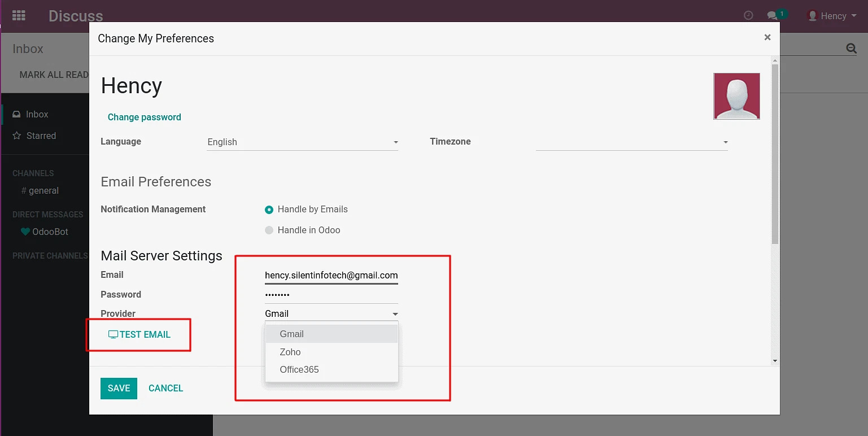Viewport: 868px width, 436px height.
Task: Open the # general channel
Action: [x=41, y=190]
